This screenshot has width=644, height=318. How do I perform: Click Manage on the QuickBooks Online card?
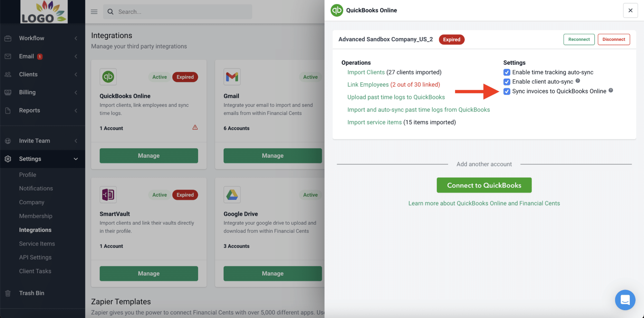pyautogui.click(x=149, y=156)
